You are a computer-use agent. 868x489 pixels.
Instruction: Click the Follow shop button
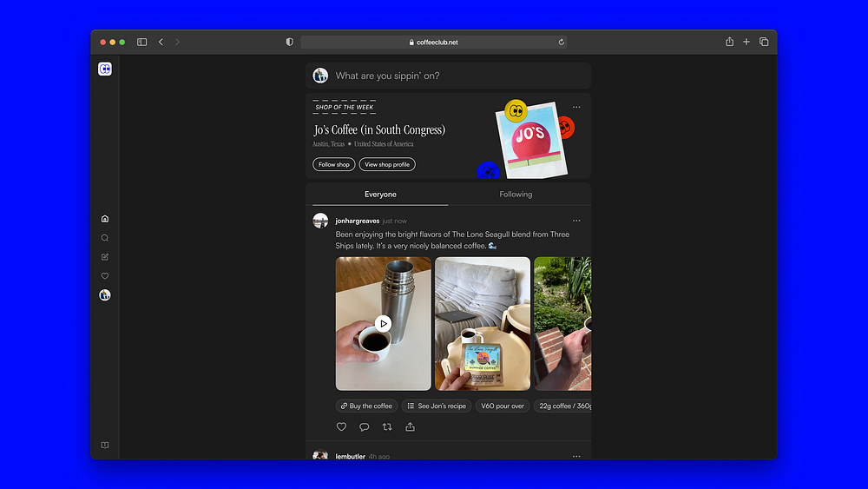[x=334, y=164]
